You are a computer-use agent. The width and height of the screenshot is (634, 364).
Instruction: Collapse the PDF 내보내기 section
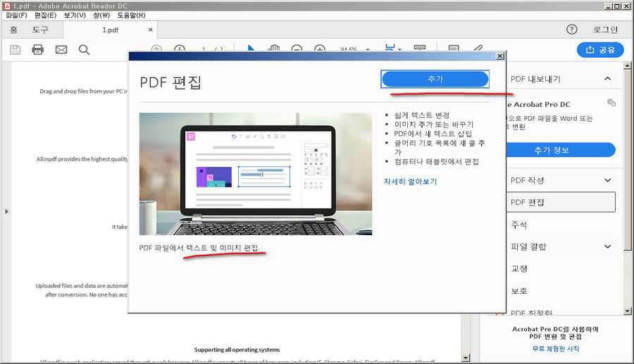tap(607, 79)
